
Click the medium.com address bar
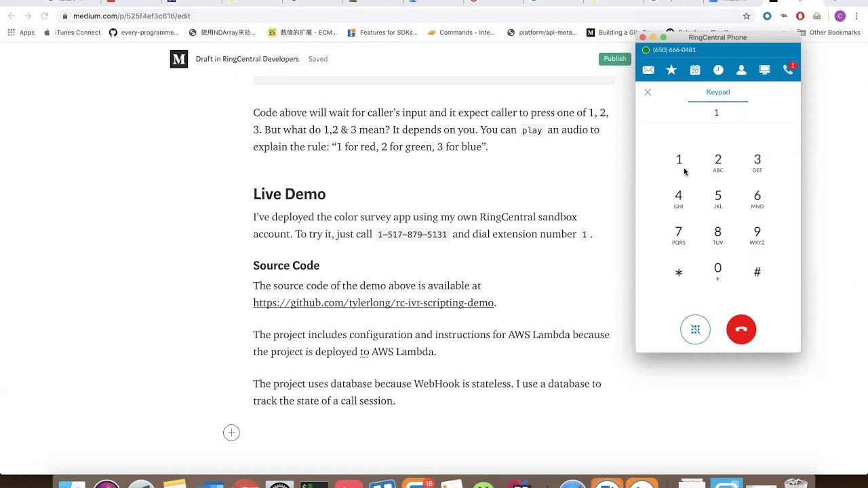pyautogui.click(x=400, y=16)
